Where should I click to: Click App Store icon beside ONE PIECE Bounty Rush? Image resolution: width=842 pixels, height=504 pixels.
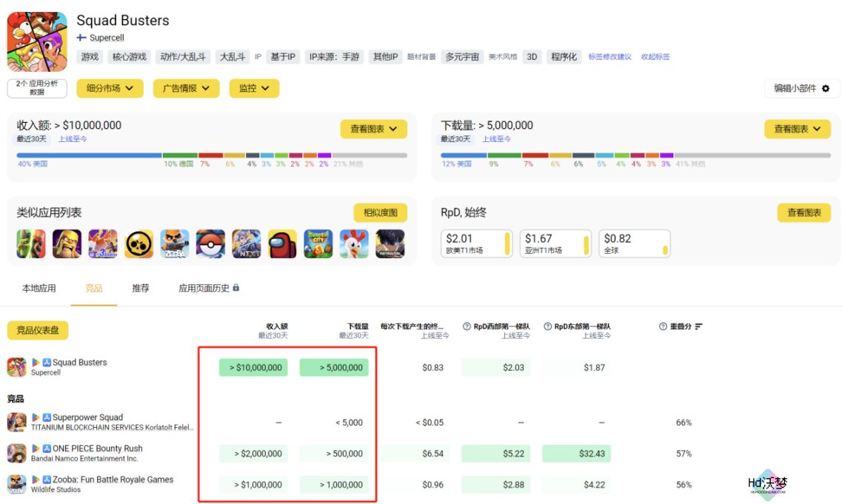click(x=47, y=448)
